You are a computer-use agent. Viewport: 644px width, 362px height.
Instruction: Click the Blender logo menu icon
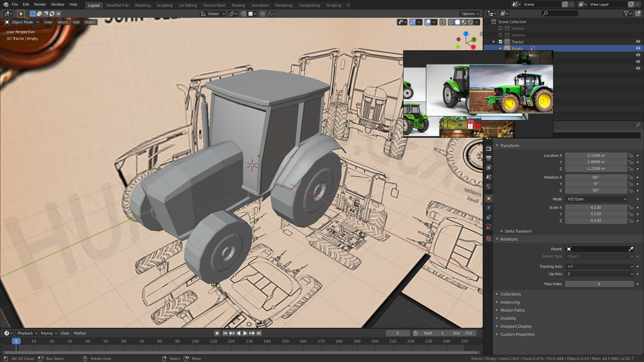[x=6, y=4]
